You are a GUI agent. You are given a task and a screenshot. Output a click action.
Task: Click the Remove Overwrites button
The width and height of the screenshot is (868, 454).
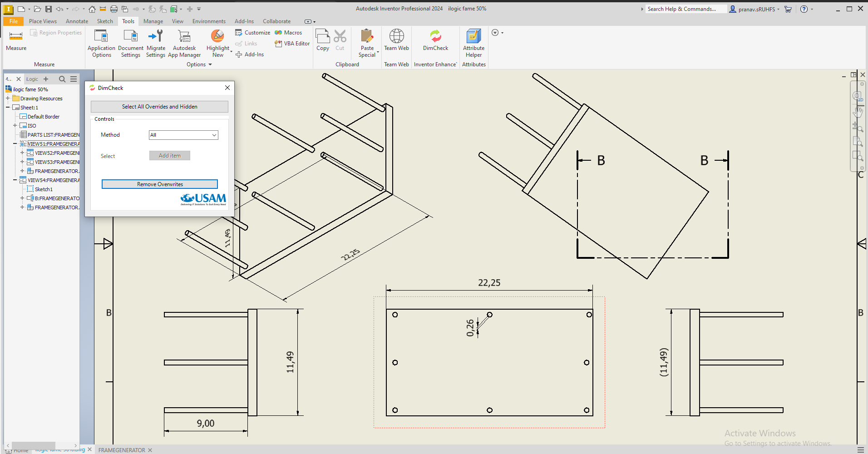pyautogui.click(x=160, y=184)
